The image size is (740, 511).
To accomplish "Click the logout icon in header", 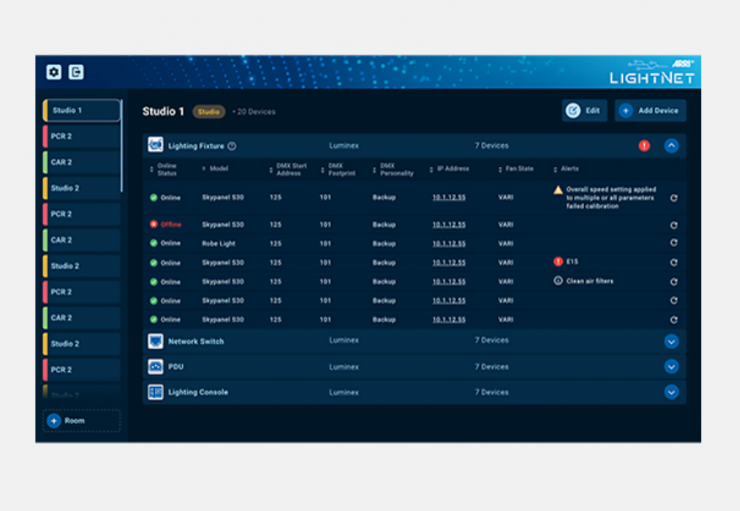I will [76, 72].
